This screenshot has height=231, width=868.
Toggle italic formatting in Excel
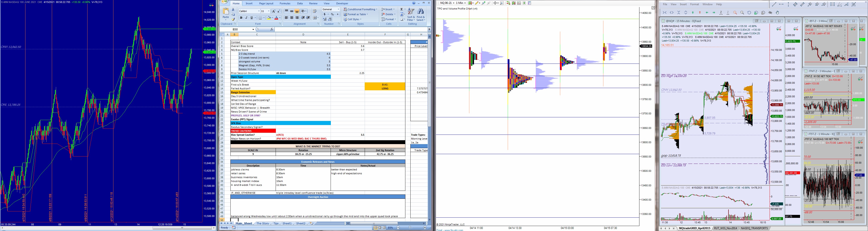coord(246,18)
